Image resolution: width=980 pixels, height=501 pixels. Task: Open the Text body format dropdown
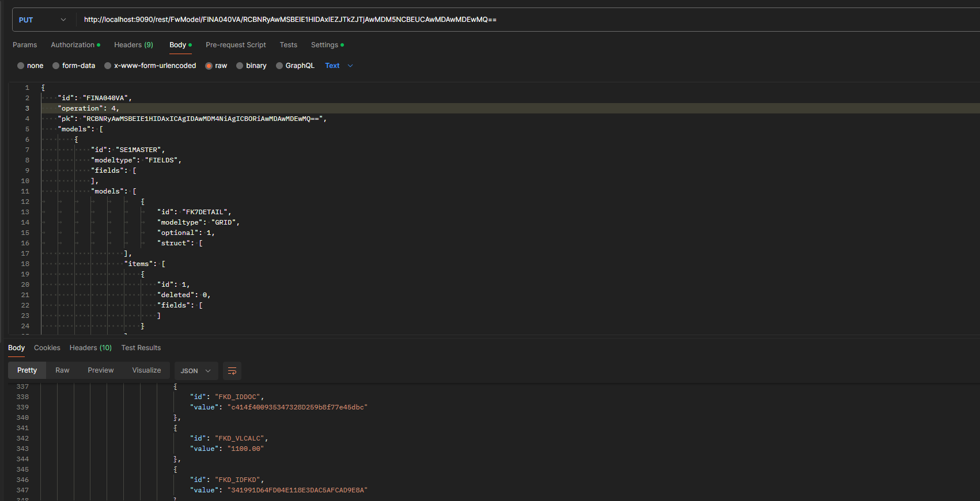[339, 66]
